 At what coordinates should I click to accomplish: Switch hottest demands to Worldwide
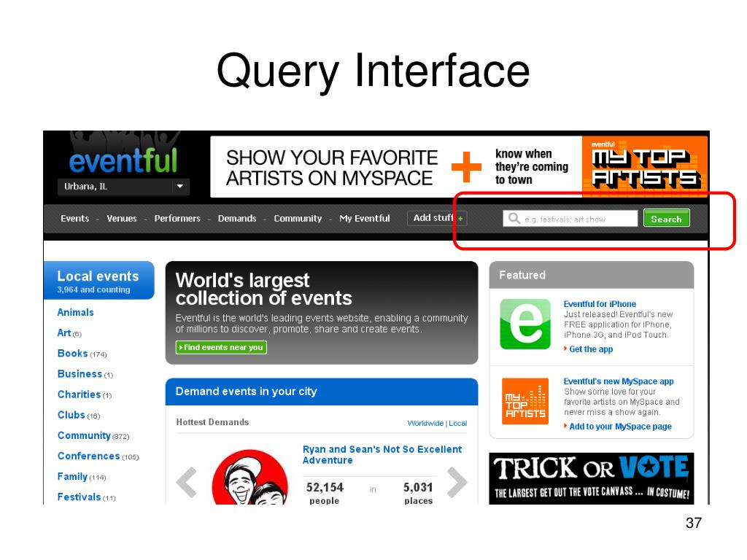click(x=425, y=423)
